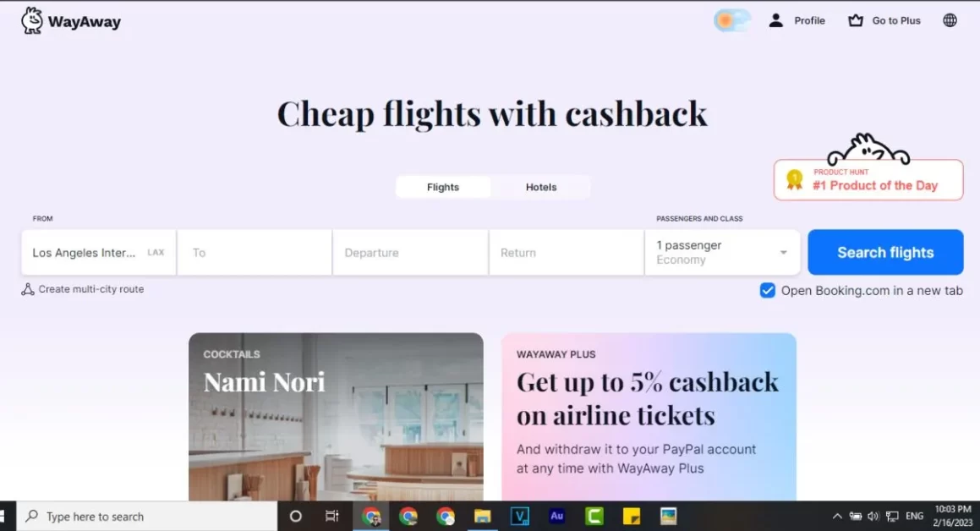Click the Go to Plus crown icon

click(x=855, y=20)
